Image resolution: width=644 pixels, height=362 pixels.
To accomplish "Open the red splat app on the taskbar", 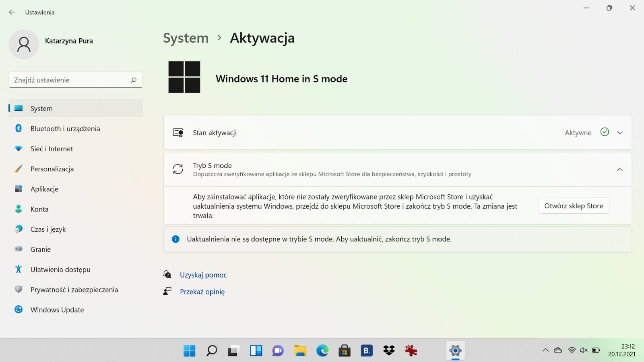I will 411,351.
